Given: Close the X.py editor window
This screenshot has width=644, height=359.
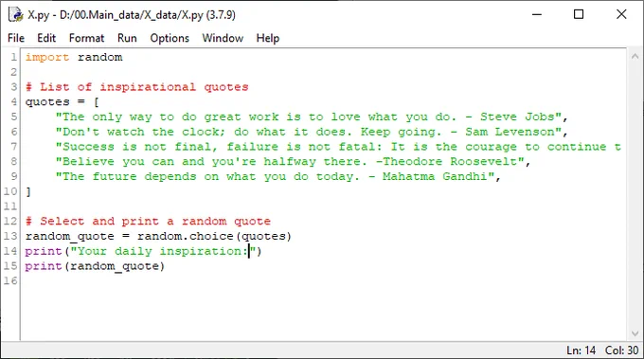Looking at the screenshot, I should (x=621, y=14).
